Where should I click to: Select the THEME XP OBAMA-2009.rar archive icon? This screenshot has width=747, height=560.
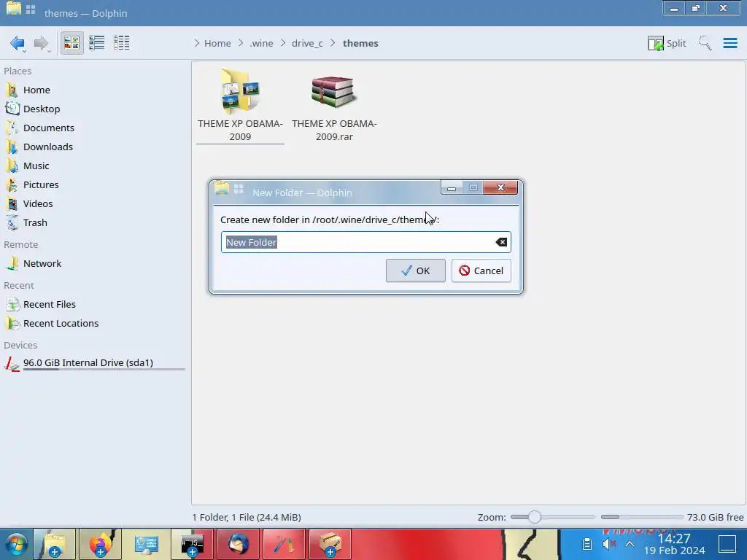[334, 91]
